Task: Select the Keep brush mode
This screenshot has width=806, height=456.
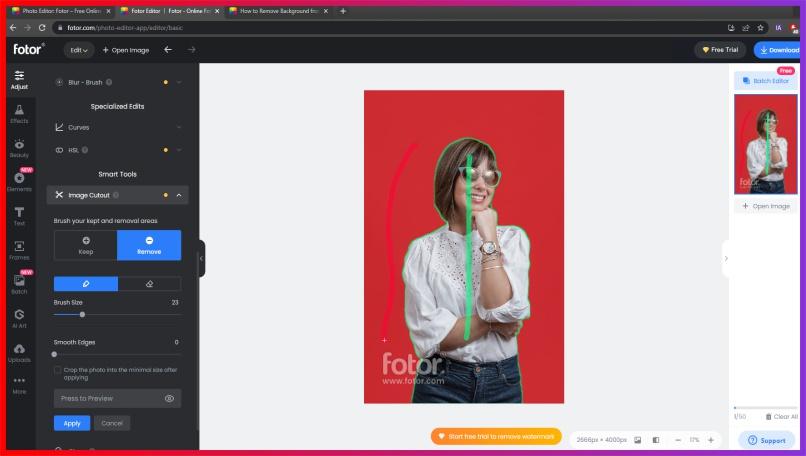Action: click(x=85, y=245)
